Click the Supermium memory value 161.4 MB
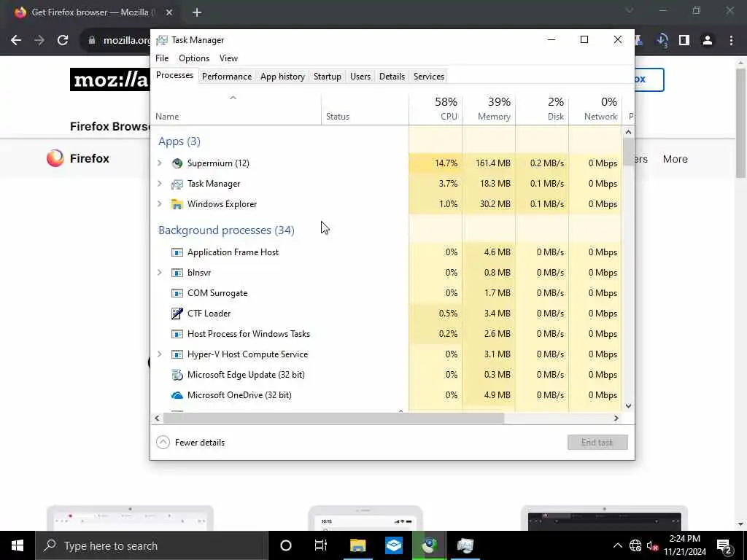The width and height of the screenshot is (747, 560). point(492,163)
